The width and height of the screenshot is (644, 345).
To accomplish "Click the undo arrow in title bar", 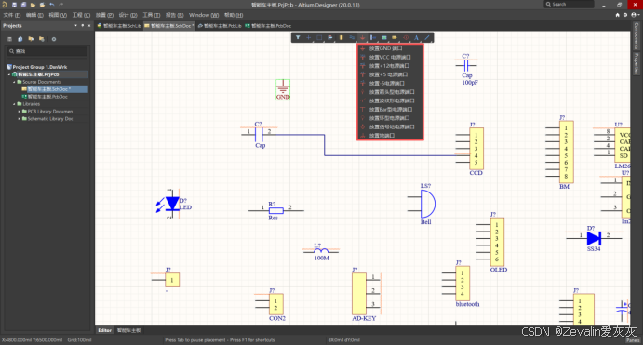I will 52,5.
